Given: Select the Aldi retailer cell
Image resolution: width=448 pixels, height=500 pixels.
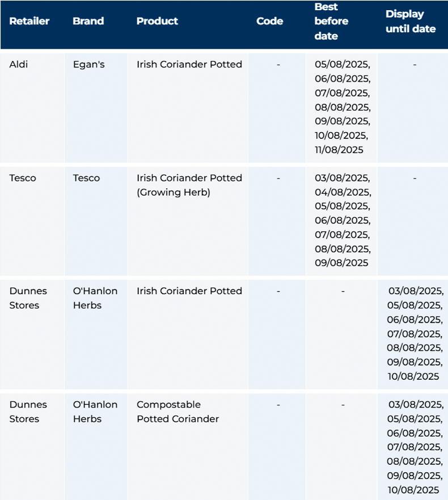Looking at the screenshot, I should 19,64.
